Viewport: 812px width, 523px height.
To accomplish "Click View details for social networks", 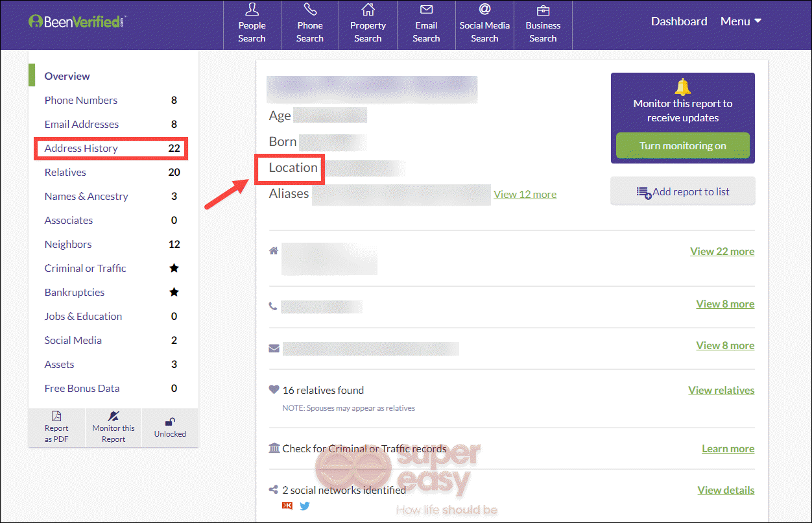I will coord(726,490).
